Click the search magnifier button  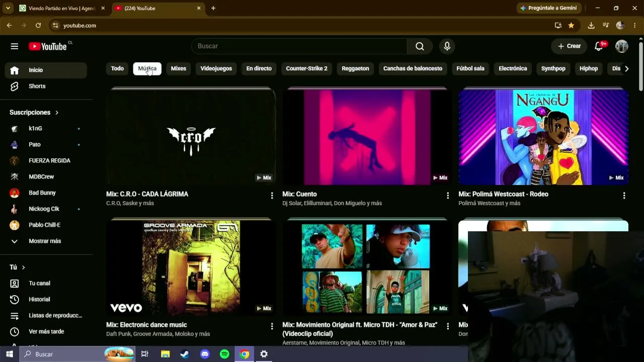pyautogui.click(x=420, y=46)
